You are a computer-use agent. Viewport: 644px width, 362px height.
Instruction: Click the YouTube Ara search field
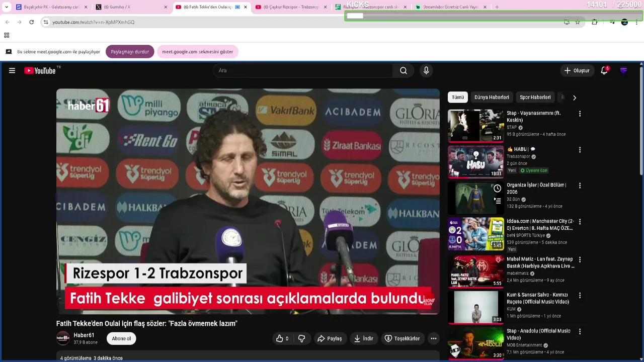(303, 71)
